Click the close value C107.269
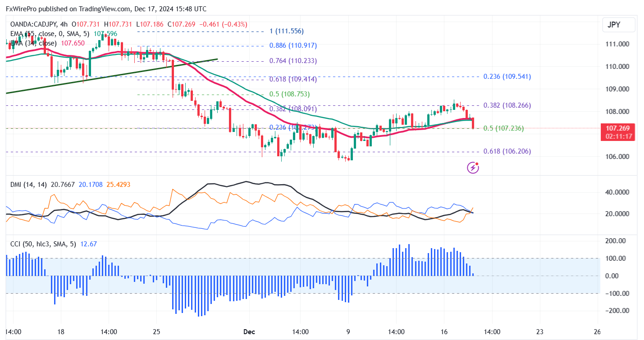The width and height of the screenshot is (644, 340). 181,24
